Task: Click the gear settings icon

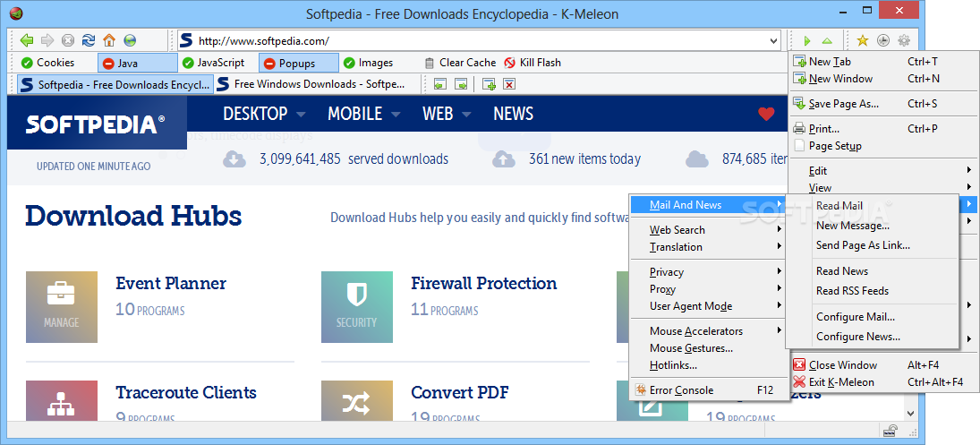Action: tap(904, 40)
